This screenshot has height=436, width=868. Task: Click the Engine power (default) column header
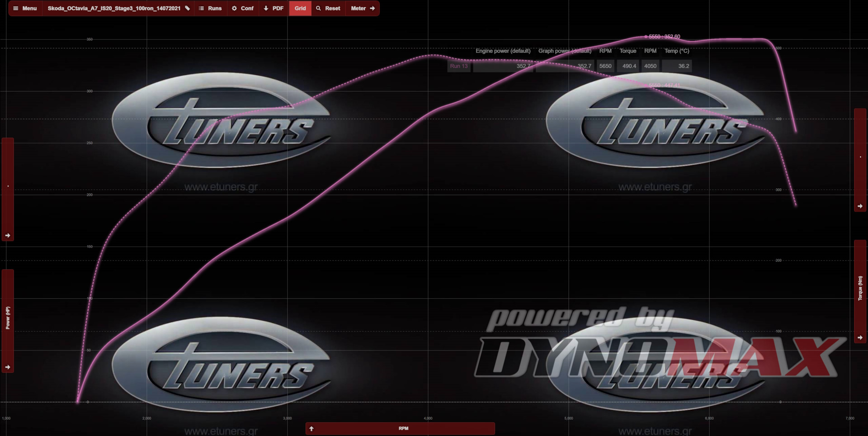503,51
